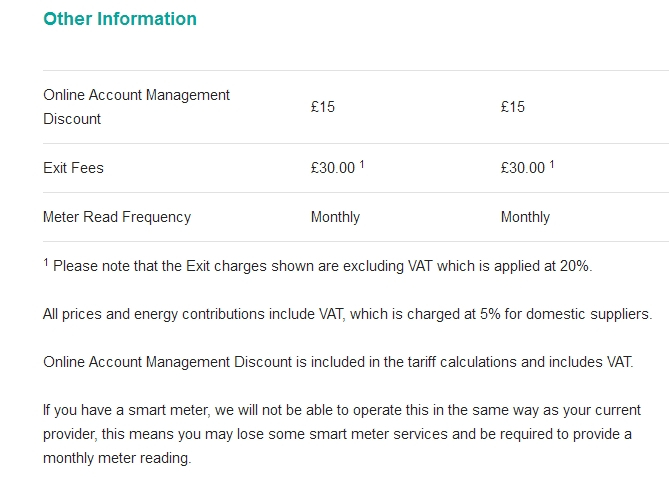Click the first Monthly frequency value

coord(335,217)
